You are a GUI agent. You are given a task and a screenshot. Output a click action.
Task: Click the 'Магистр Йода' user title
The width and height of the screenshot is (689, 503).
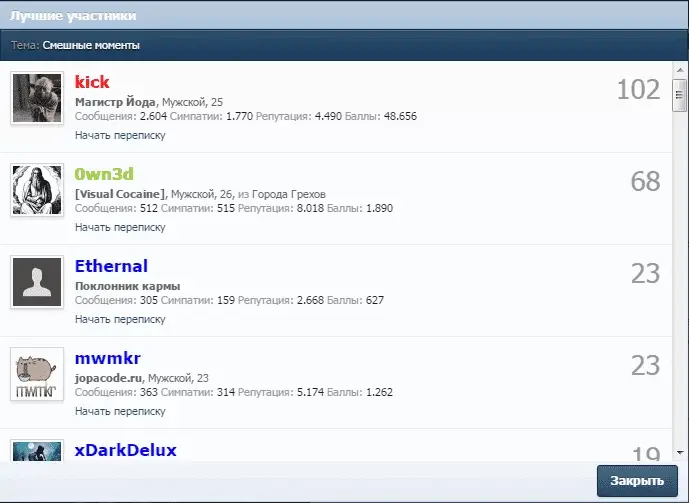pos(115,102)
